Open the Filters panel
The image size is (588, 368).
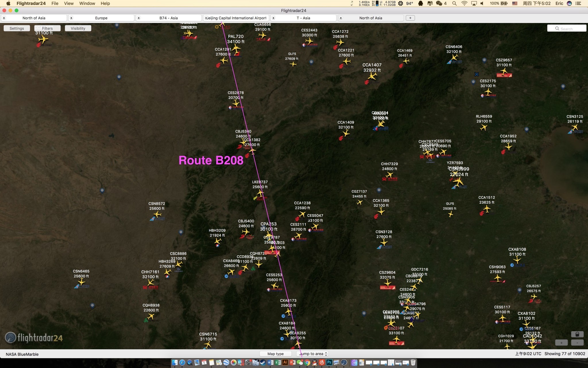[47, 28]
